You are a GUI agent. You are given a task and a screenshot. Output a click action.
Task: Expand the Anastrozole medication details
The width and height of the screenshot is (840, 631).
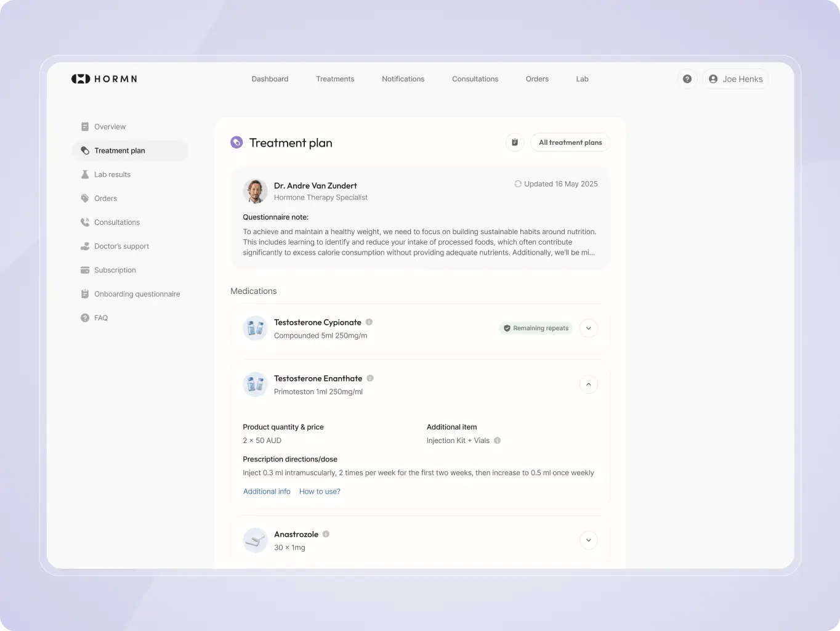[x=588, y=540]
